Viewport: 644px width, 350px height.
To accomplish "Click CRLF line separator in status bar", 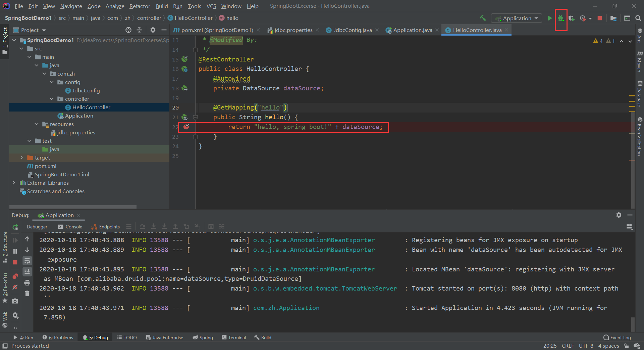I will [568, 346].
